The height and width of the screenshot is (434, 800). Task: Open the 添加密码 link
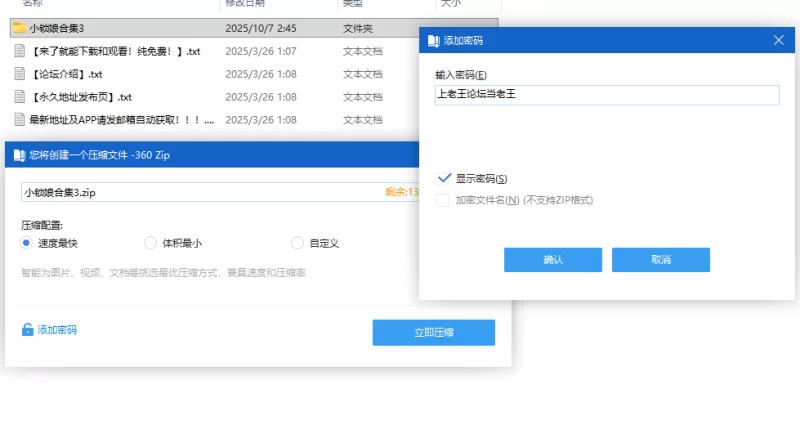(x=56, y=329)
